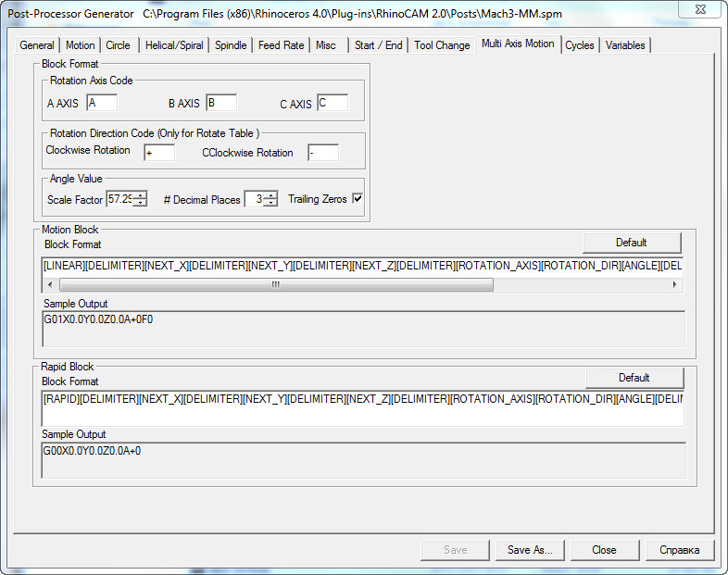Close the Post-Processor Generator window

click(x=701, y=8)
